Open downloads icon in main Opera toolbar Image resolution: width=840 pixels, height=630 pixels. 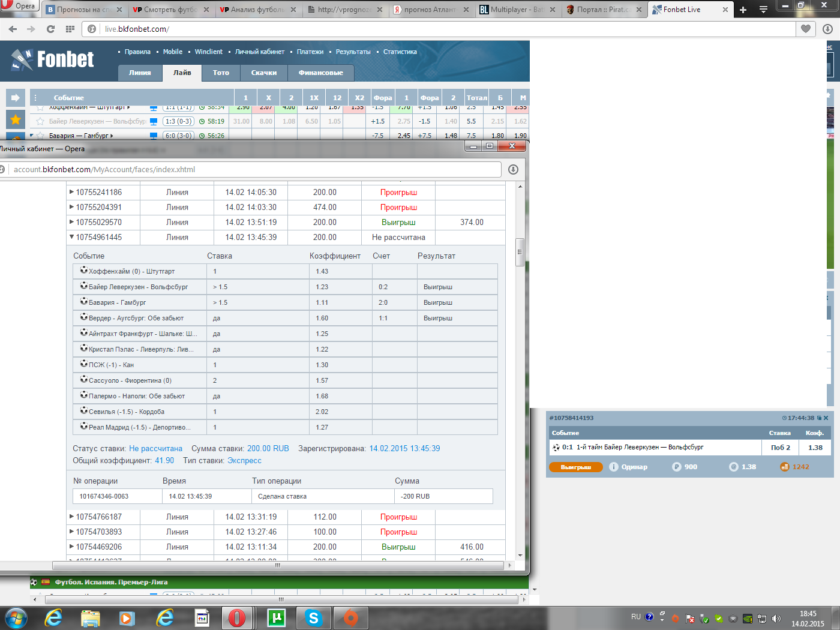827,29
